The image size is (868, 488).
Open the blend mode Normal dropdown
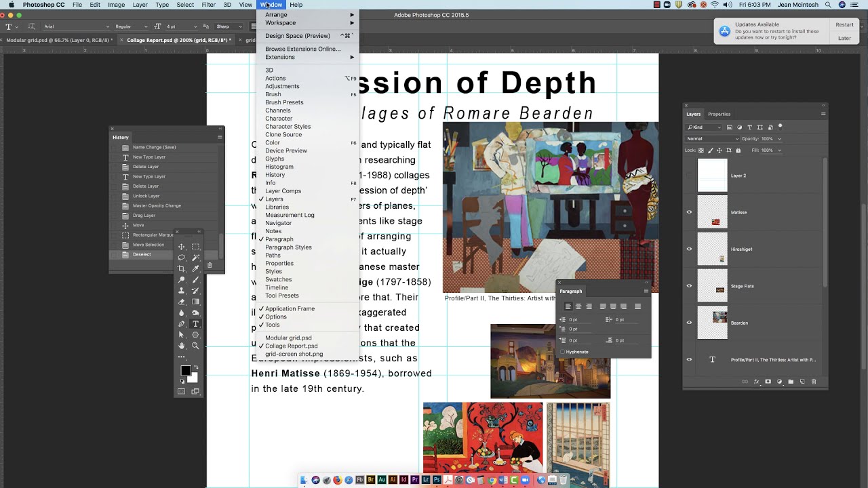click(x=712, y=139)
